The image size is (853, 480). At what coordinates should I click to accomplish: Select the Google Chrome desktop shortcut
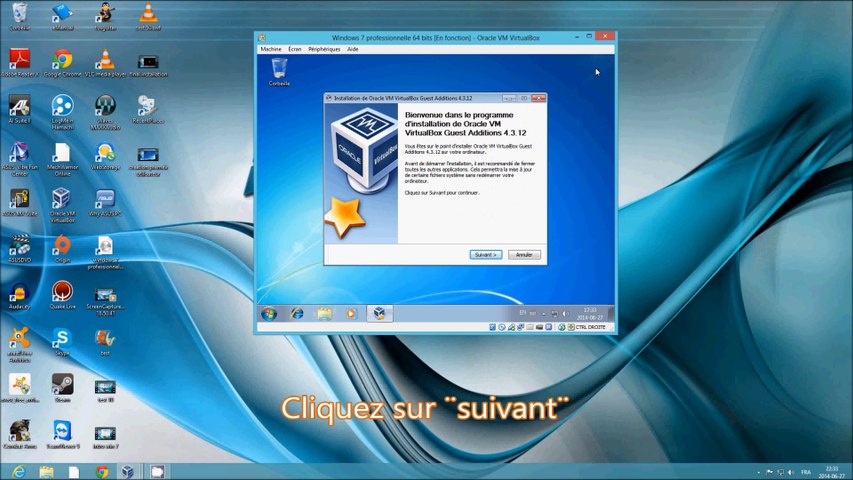coord(63,63)
